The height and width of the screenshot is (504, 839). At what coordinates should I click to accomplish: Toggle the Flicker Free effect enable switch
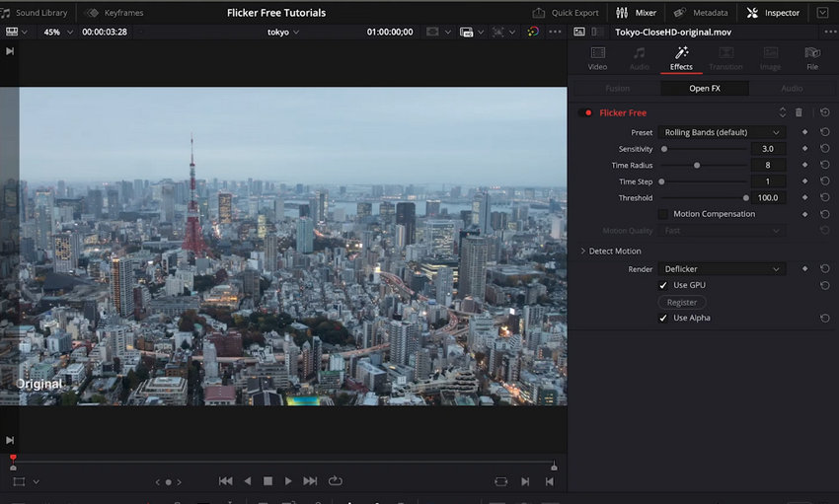[585, 112]
